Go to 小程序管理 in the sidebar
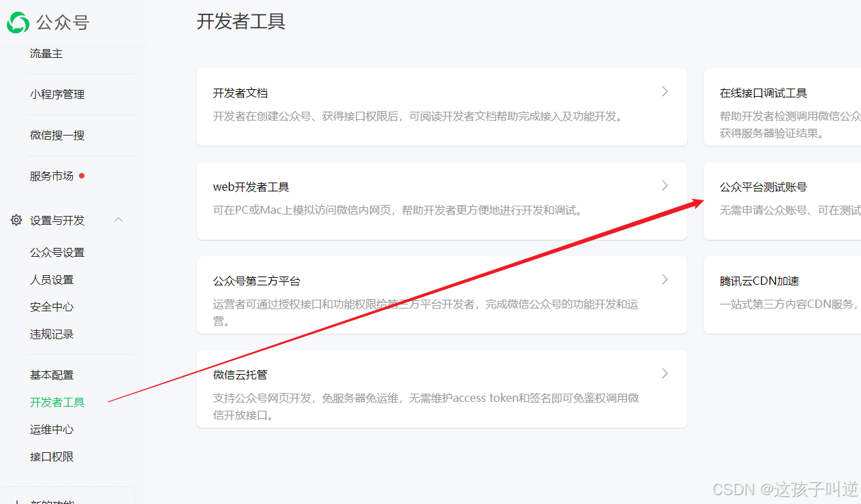This screenshot has width=861, height=504. 57,94
